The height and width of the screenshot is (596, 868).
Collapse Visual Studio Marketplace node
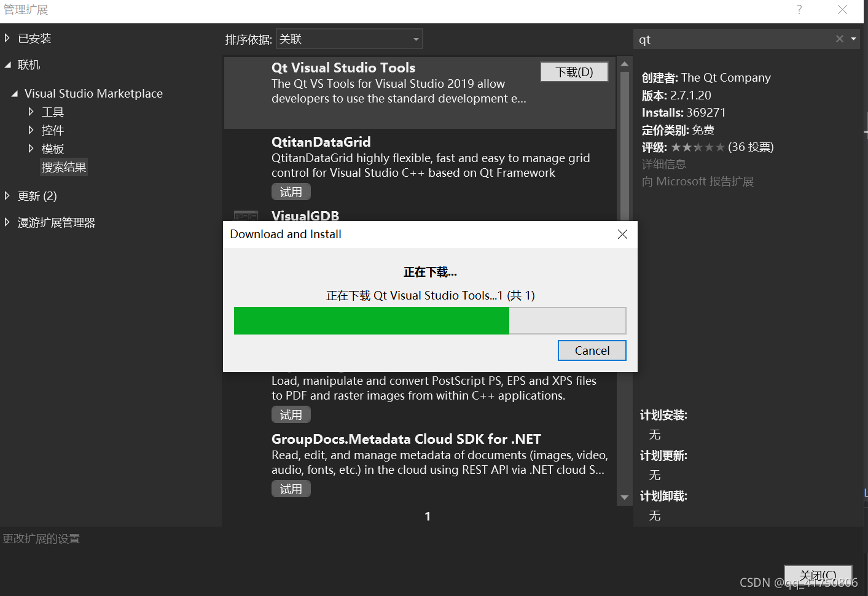(14, 94)
